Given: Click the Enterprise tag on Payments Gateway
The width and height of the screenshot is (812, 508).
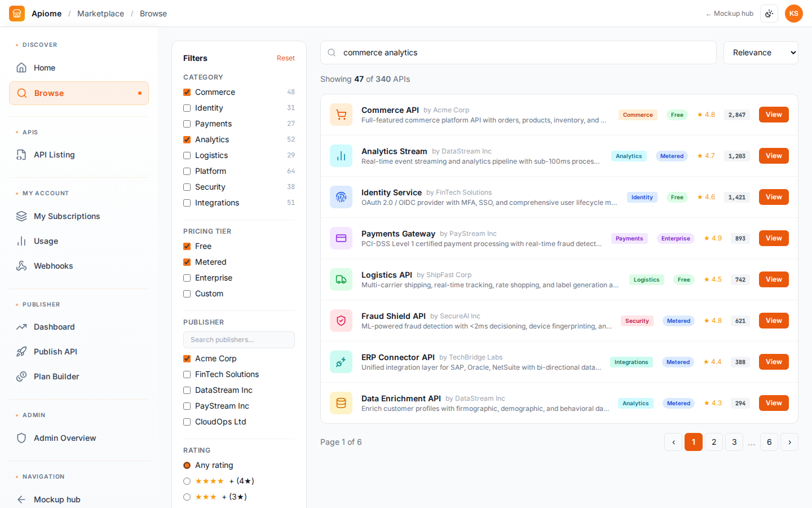Looking at the screenshot, I should pyautogui.click(x=676, y=238).
